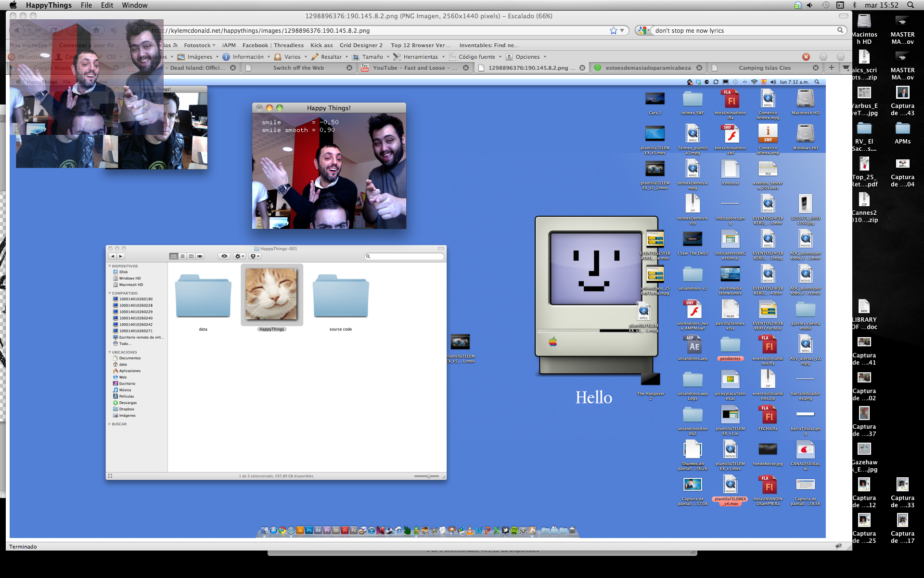Open the Edit menu
Screen dimensions: 924x578
[x=107, y=5]
